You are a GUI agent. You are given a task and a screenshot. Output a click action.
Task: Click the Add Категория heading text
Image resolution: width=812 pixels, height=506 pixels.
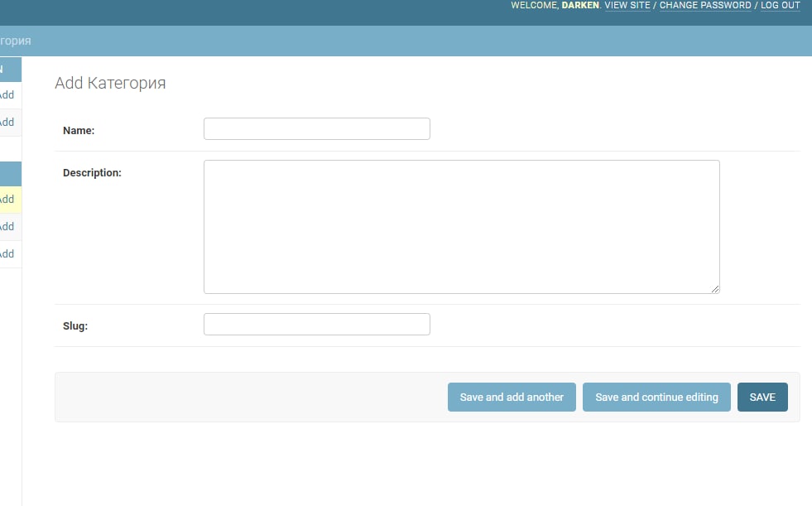coord(110,83)
